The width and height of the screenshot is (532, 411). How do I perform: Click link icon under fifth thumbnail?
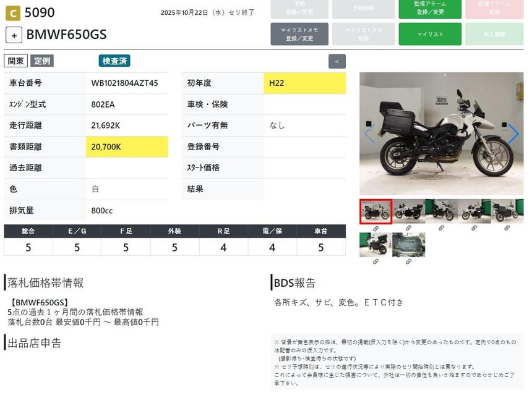click(x=507, y=228)
